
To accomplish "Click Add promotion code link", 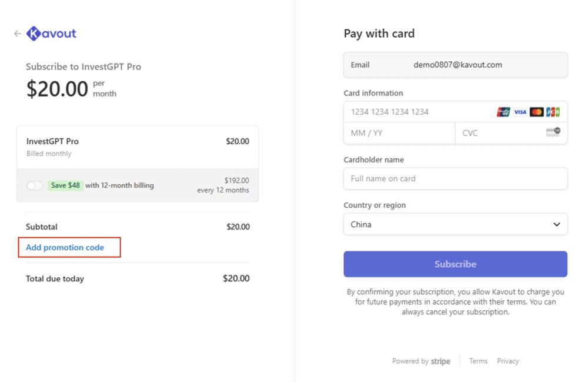I will 65,248.
